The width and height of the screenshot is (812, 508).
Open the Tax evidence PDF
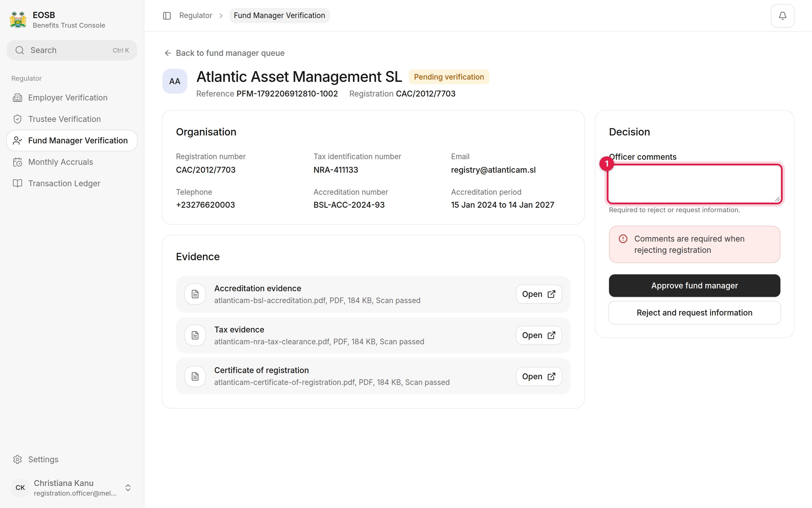[x=539, y=335]
